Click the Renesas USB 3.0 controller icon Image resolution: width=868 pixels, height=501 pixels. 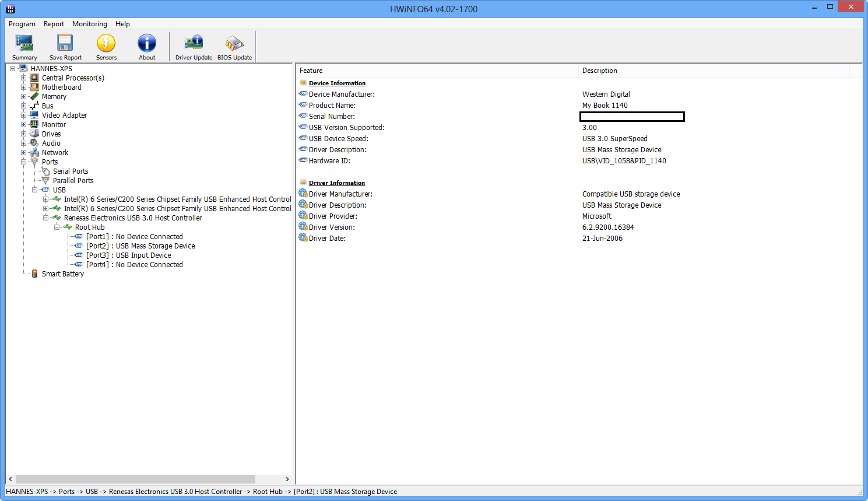(57, 218)
